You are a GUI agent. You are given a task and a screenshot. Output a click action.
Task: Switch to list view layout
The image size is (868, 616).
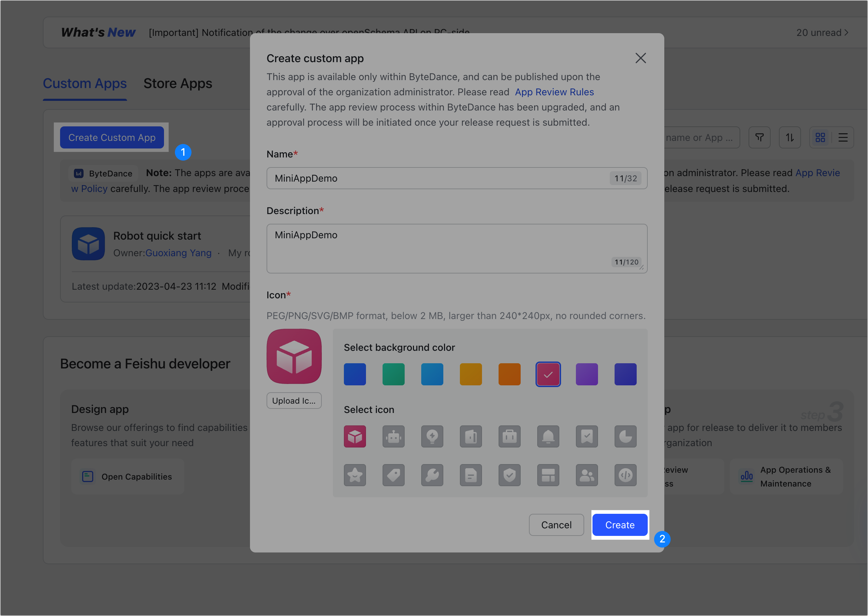point(842,137)
